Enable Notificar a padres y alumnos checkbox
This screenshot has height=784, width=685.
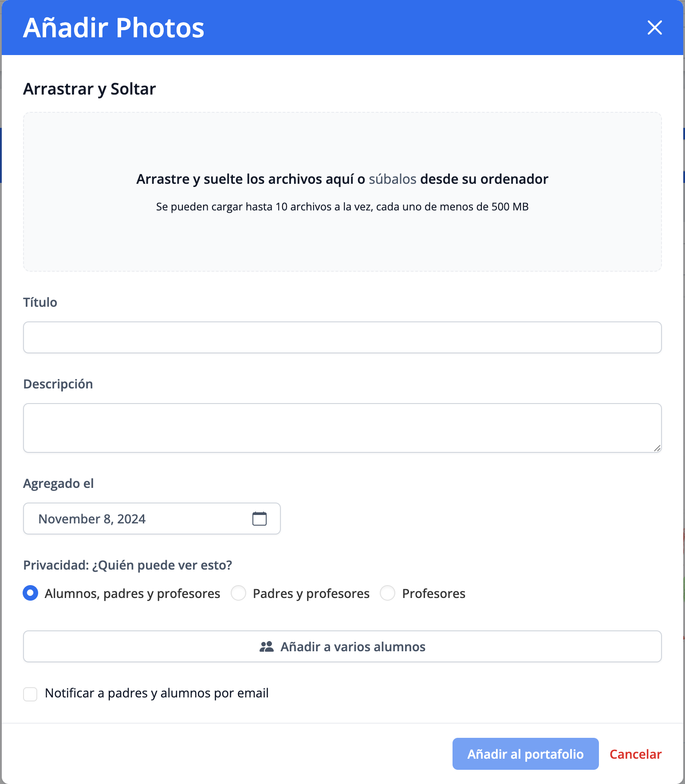click(30, 694)
